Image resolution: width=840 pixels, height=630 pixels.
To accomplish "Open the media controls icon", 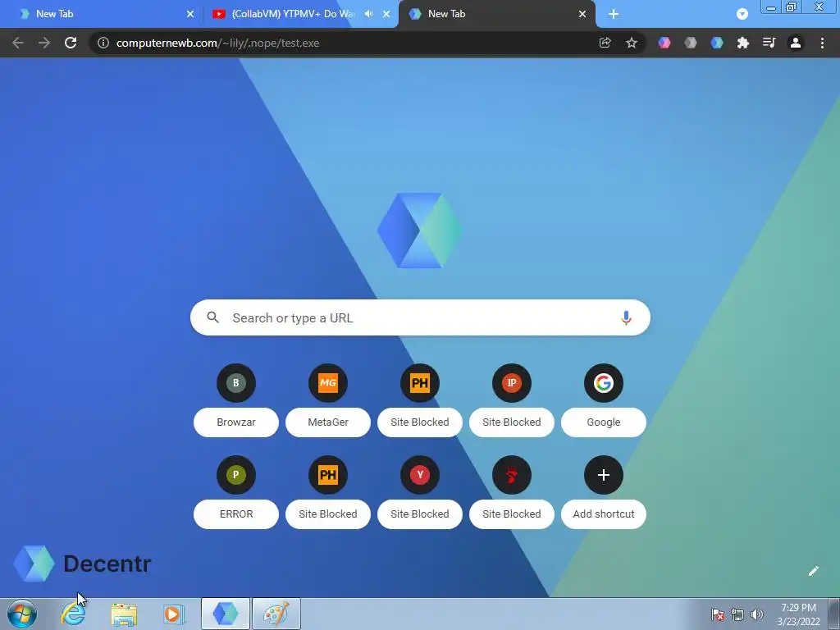I will (x=769, y=43).
